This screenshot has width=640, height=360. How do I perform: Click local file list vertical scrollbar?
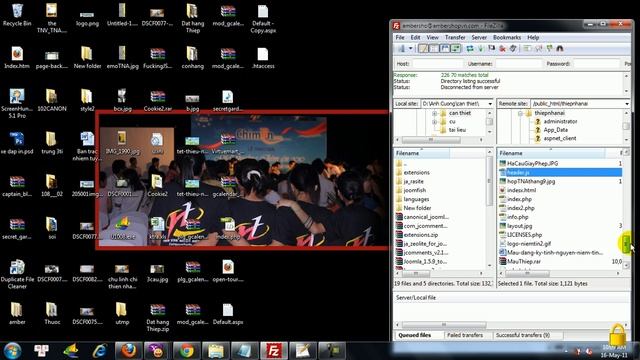point(490,182)
